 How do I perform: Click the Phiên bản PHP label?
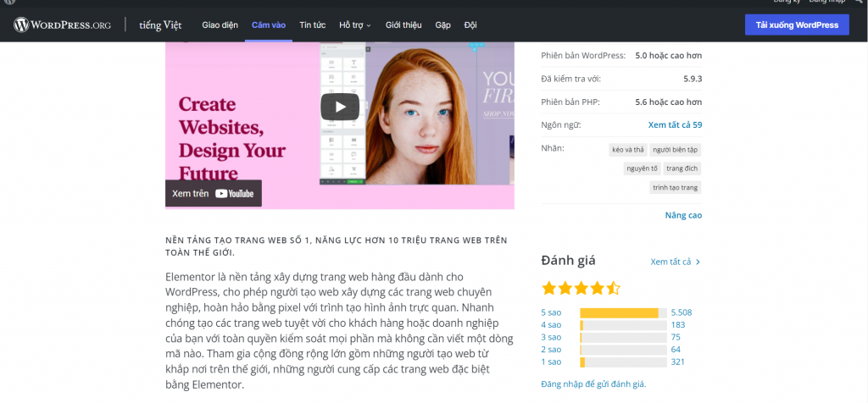pyautogui.click(x=570, y=102)
